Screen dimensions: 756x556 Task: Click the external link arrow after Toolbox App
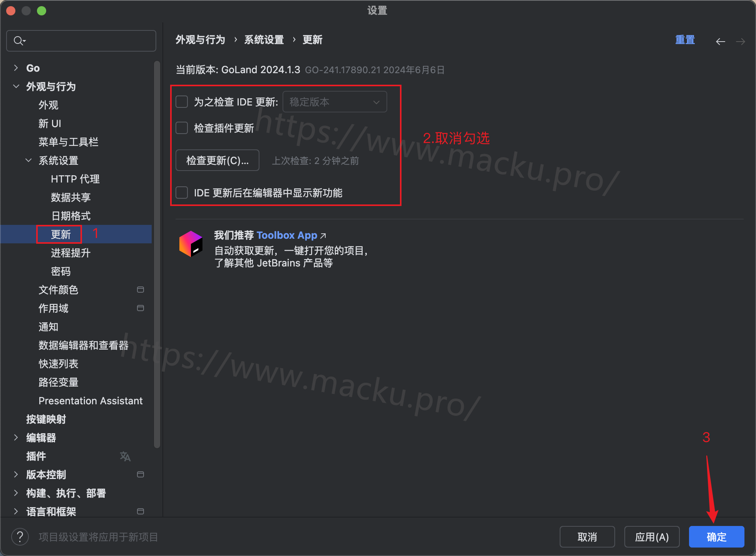click(x=323, y=236)
